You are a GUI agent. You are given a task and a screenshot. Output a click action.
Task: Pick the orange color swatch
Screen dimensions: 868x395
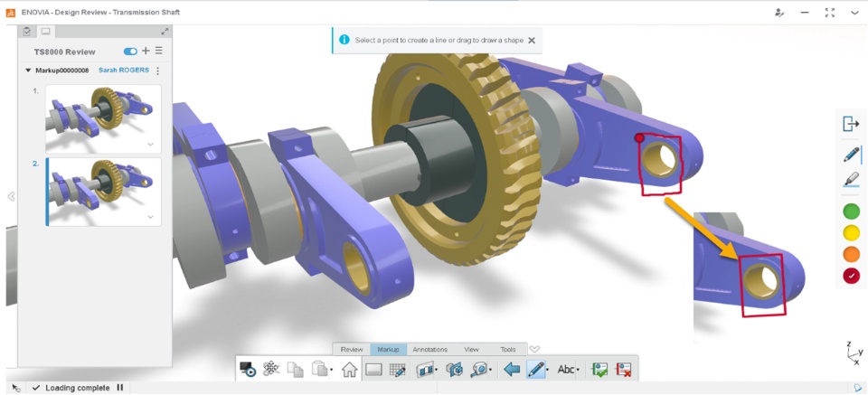point(851,255)
